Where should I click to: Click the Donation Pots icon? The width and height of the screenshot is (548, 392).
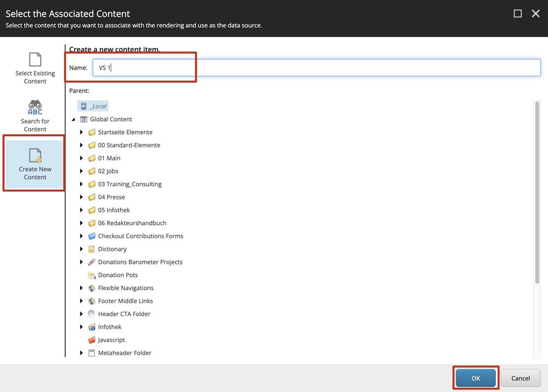pyautogui.click(x=92, y=275)
